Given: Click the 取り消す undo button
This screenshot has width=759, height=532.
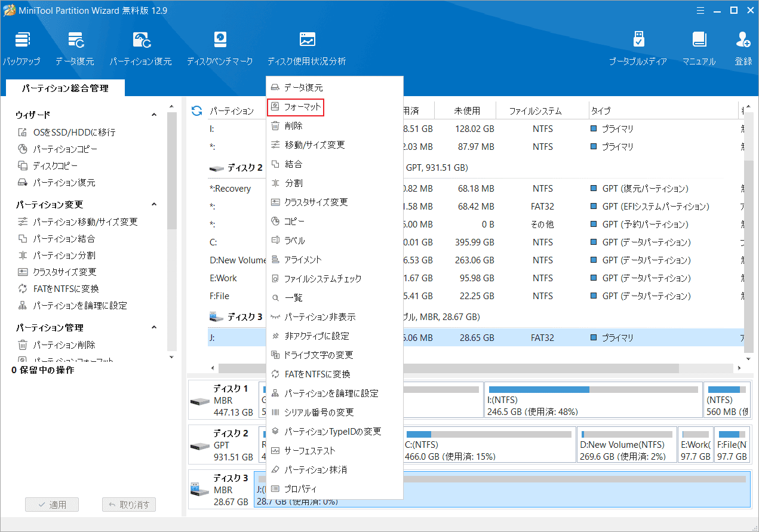Looking at the screenshot, I should point(129,505).
